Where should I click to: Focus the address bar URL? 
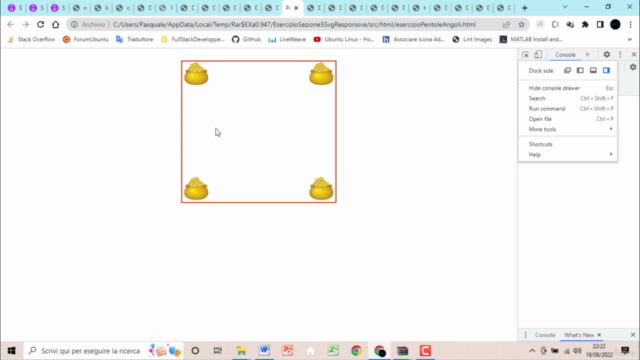click(294, 24)
